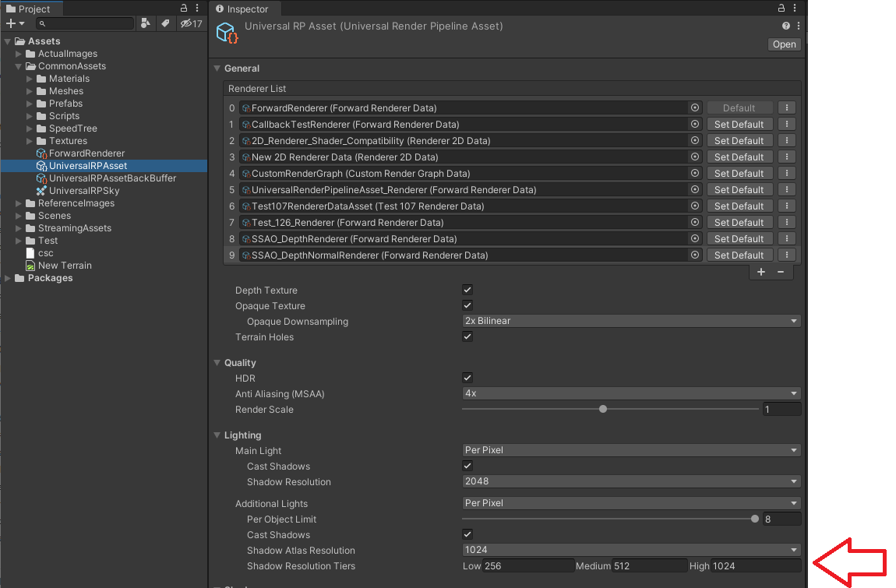The image size is (896, 588).
Task: Open the Inspector panel three-dot menu
Action: tap(795, 8)
